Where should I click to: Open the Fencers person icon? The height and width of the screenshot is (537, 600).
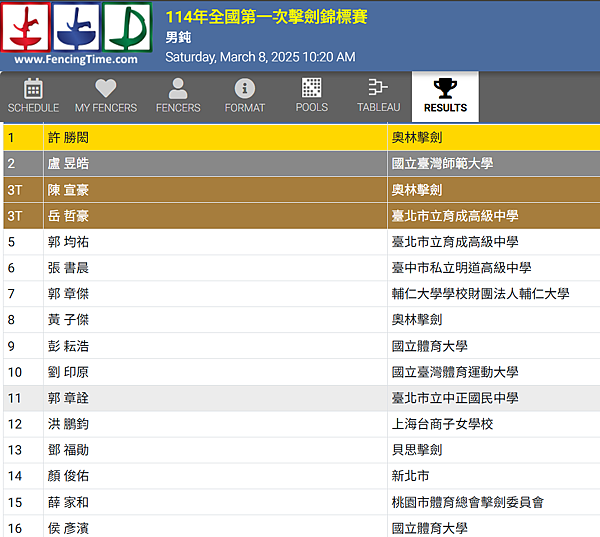[178, 88]
